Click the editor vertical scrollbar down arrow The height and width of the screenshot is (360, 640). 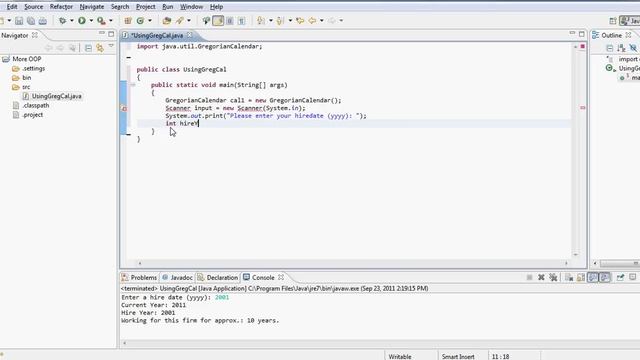(576, 254)
